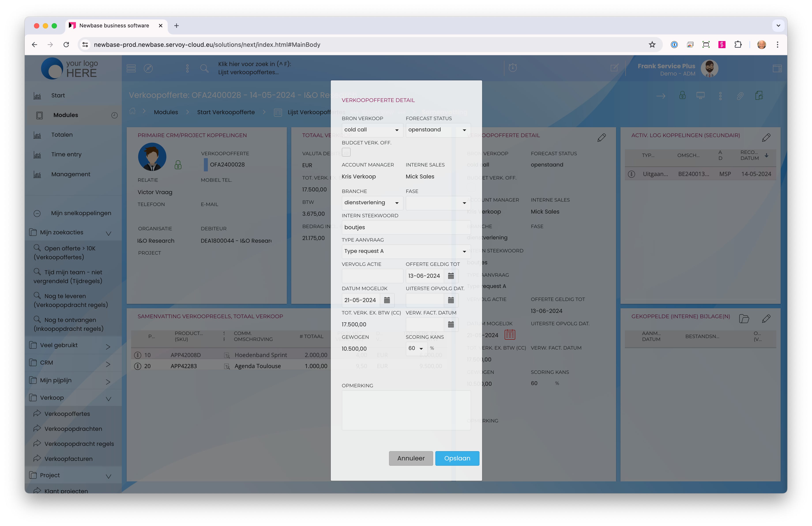Open folder icon in Gekoppelde Bijlage(n) panel

click(x=744, y=318)
